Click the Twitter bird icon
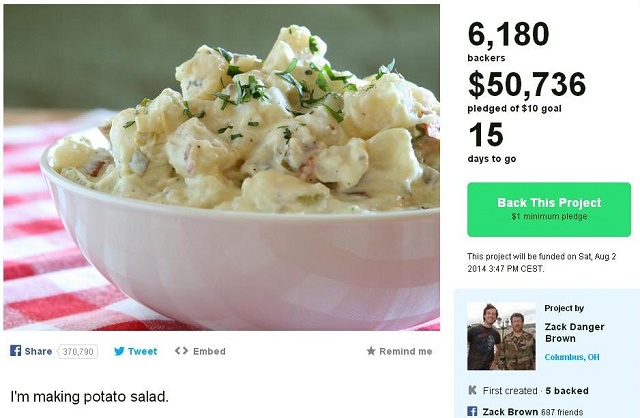 click(119, 351)
